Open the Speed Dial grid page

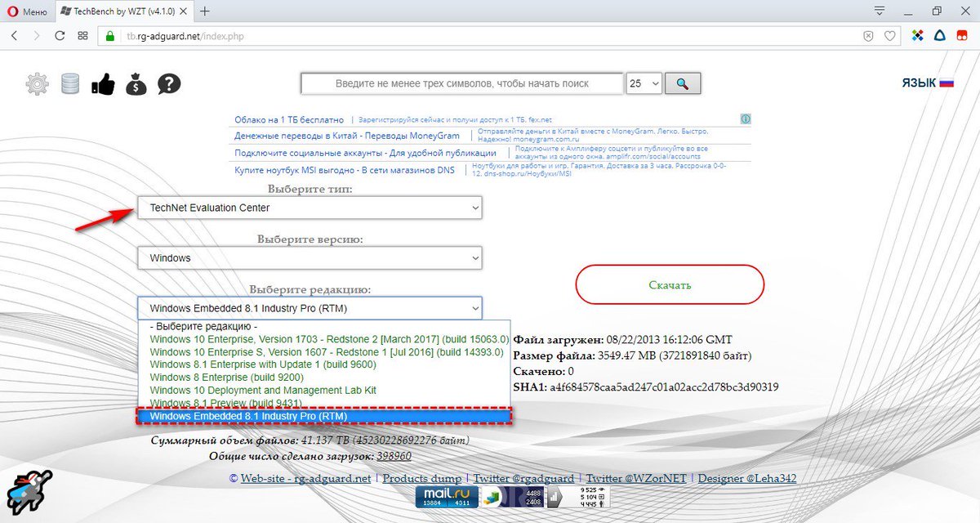click(82, 36)
